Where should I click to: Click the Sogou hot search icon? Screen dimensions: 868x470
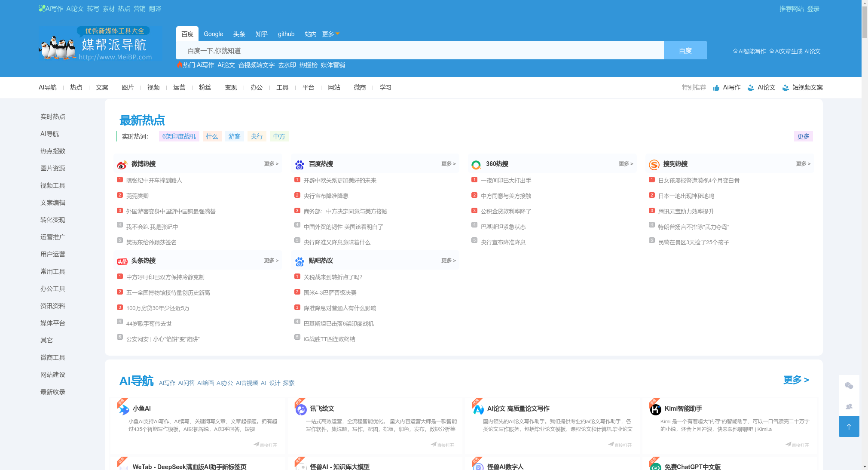pyautogui.click(x=654, y=165)
